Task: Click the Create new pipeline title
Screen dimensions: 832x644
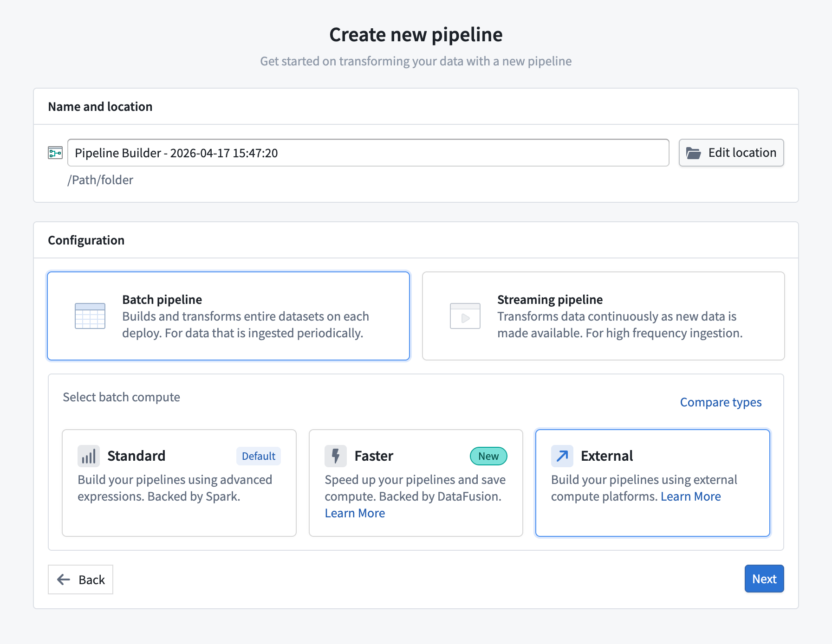Action: click(416, 35)
